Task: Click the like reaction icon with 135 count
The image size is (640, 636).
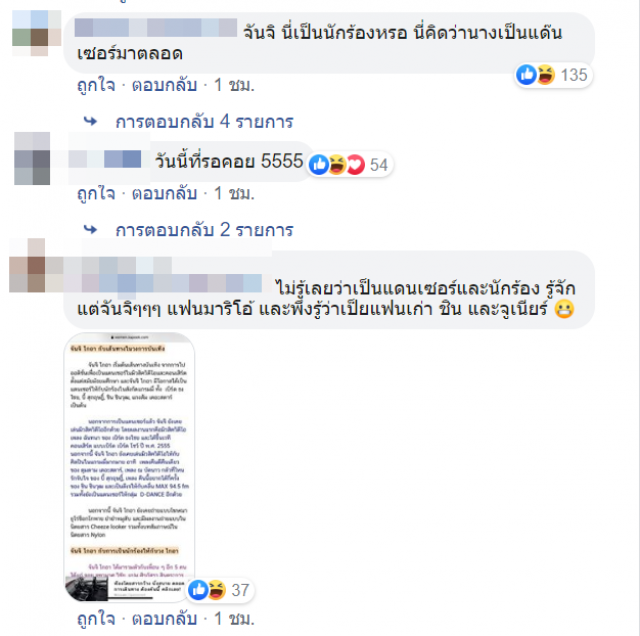Action: 526,75
